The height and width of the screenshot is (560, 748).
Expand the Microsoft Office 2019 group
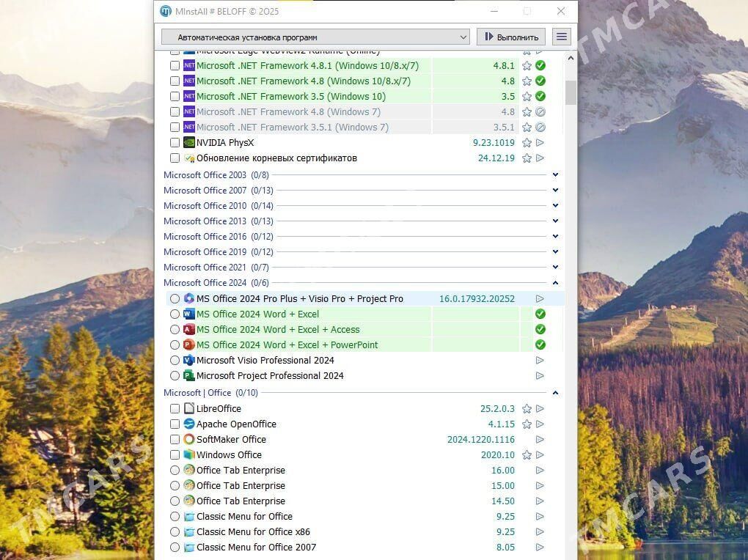[555, 252]
